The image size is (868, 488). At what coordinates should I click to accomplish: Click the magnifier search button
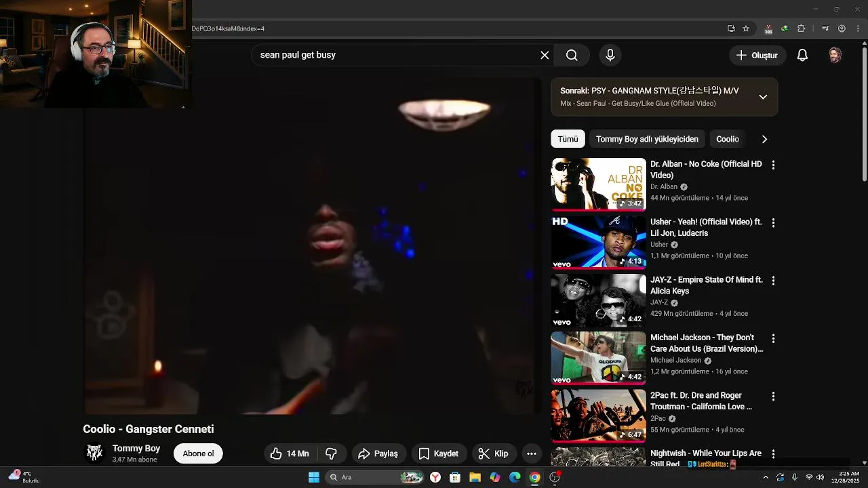pos(572,55)
